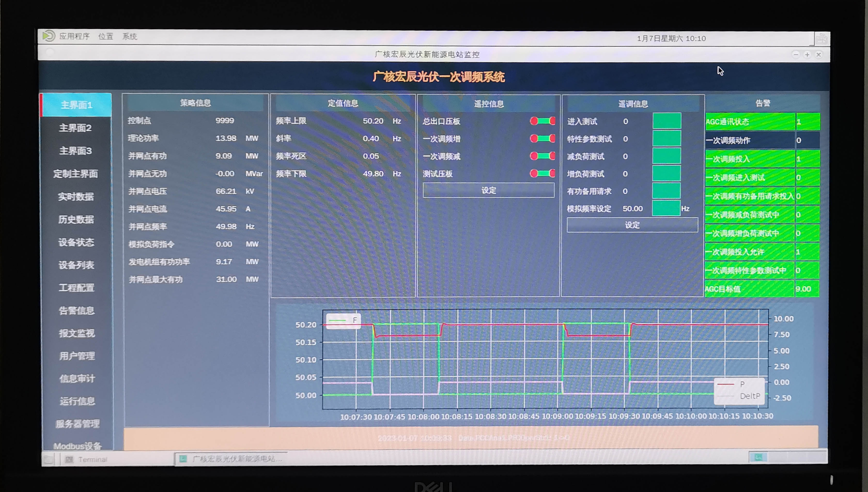Open the 应用程序 menu
The height and width of the screenshot is (492, 868).
pos(74,36)
